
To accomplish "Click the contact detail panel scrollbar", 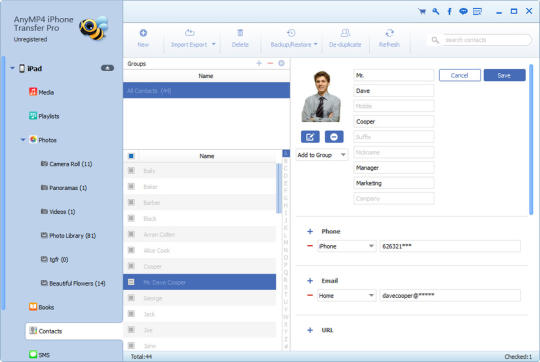I will tap(531, 139).
